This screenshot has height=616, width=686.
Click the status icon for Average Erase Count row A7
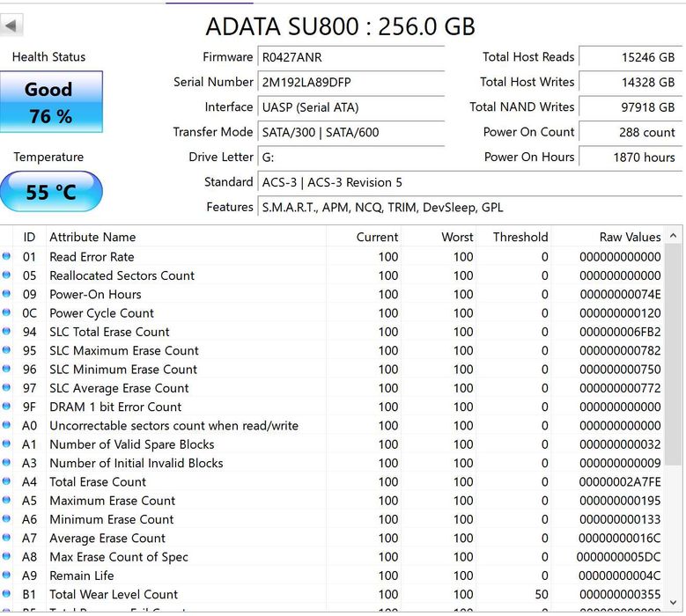coord(6,538)
